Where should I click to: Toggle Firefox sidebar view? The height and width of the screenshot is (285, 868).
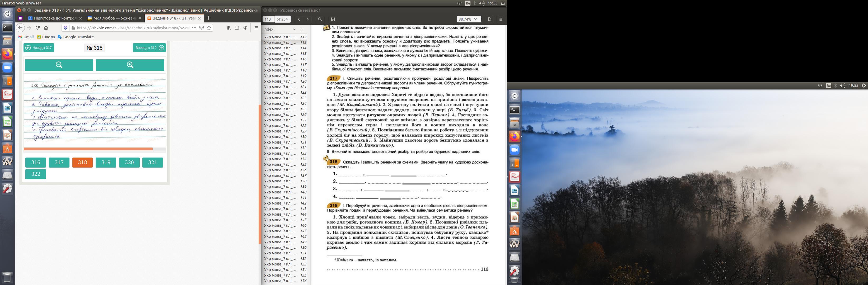click(x=237, y=28)
